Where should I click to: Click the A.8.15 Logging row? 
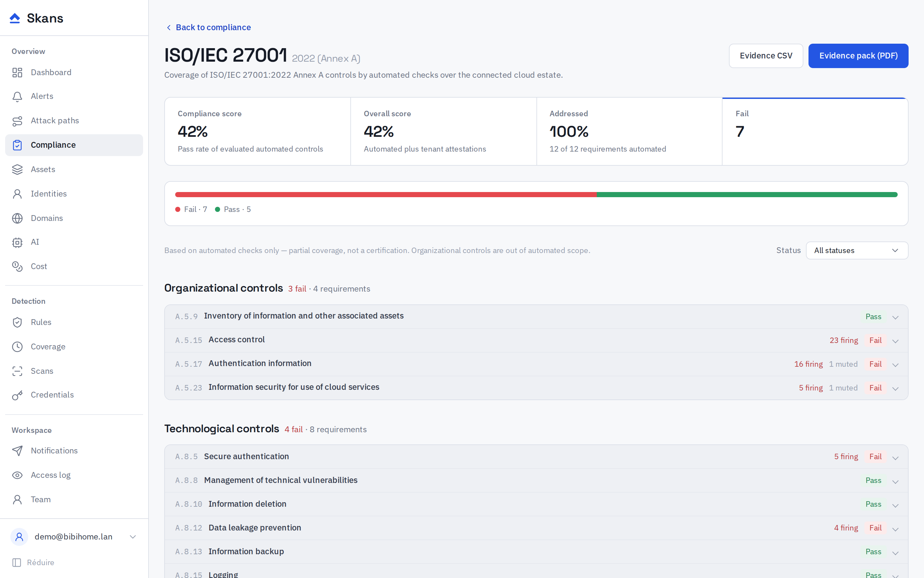(x=536, y=571)
